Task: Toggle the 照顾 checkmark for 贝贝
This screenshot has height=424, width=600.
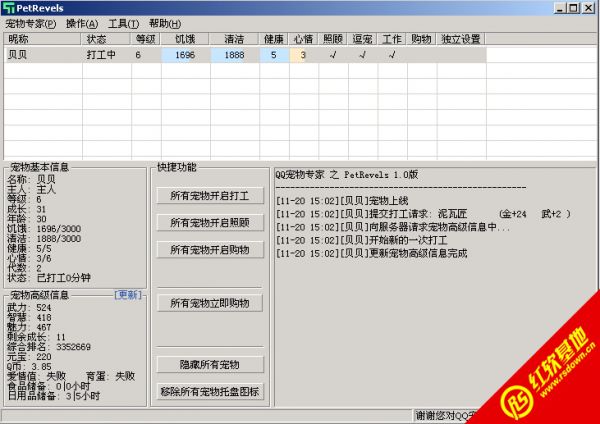Action: tap(333, 55)
